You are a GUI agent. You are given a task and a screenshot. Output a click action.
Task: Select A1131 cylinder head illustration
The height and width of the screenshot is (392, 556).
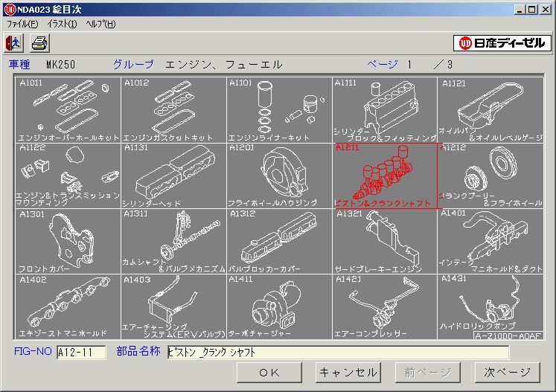tap(173, 176)
